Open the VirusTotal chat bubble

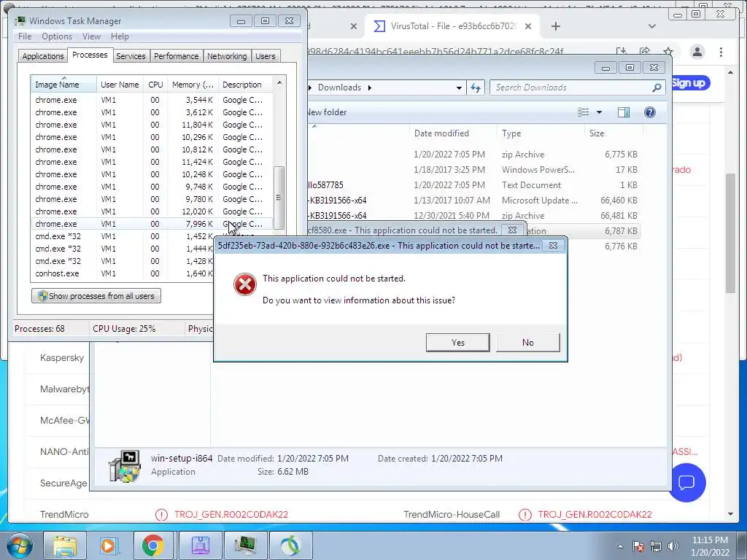click(686, 483)
